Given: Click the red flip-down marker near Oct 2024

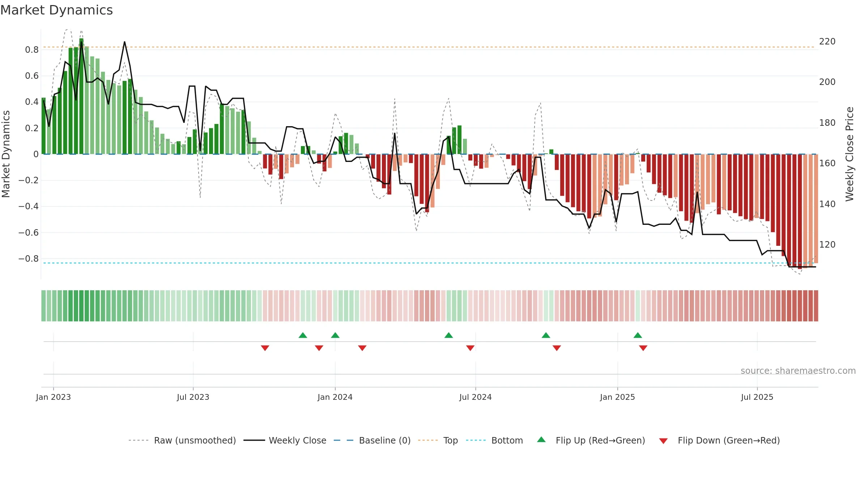Looking at the screenshot, I should (557, 348).
